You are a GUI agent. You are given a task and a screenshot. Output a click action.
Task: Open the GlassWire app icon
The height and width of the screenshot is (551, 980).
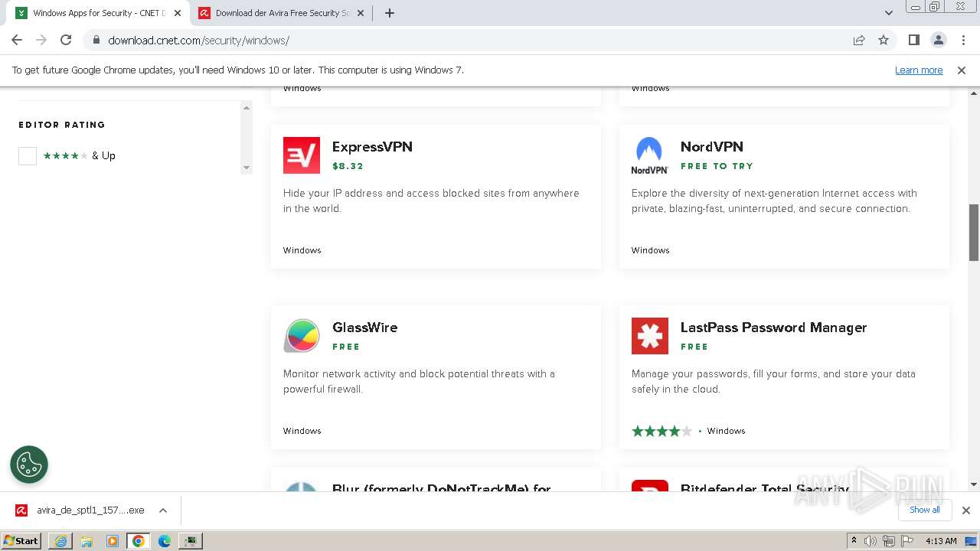(302, 336)
